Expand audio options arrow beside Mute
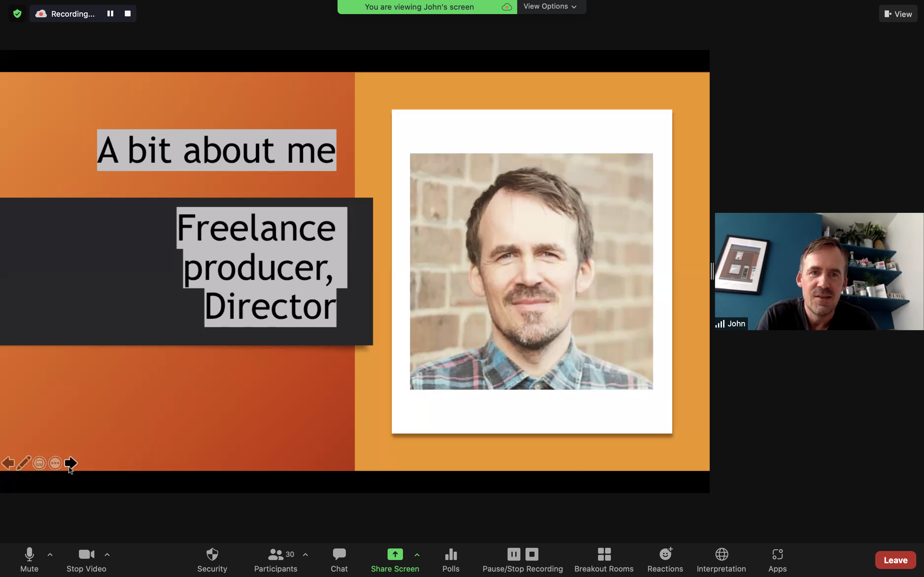 [50, 555]
